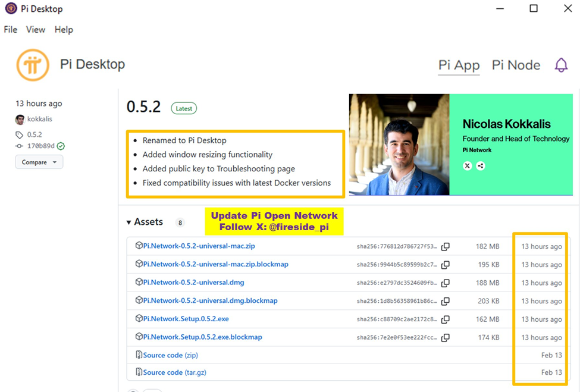Open the Compare dropdown
Image resolution: width=580 pixels, height=392 pixels.
click(39, 162)
